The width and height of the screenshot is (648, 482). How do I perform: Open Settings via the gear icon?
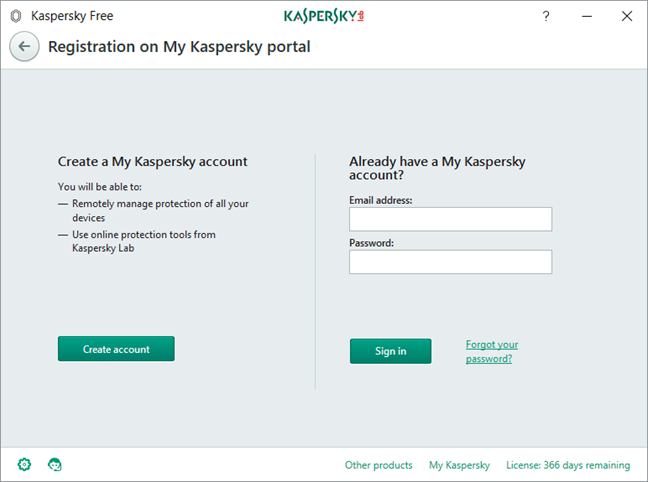(x=25, y=464)
